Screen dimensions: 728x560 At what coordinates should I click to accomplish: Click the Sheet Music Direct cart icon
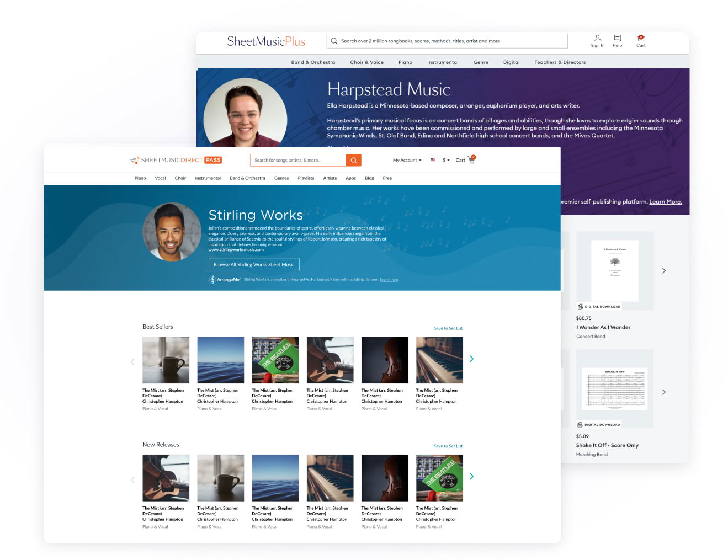(x=470, y=160)
